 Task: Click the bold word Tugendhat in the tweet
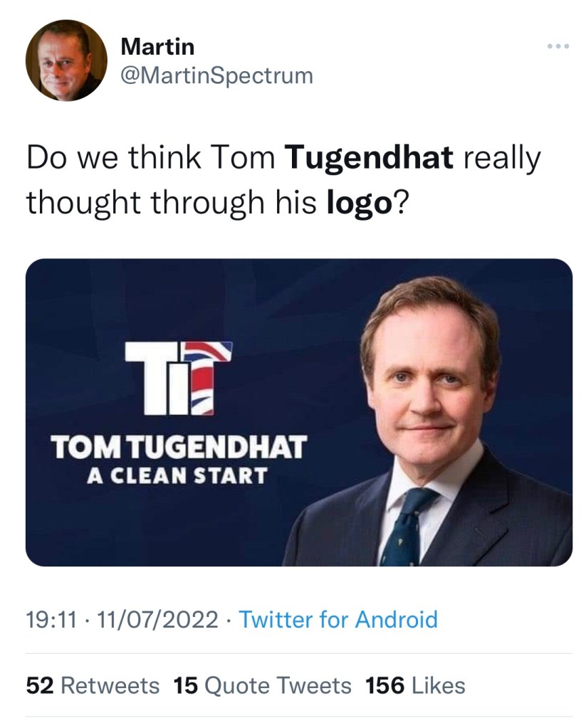[x=370, y=158]
